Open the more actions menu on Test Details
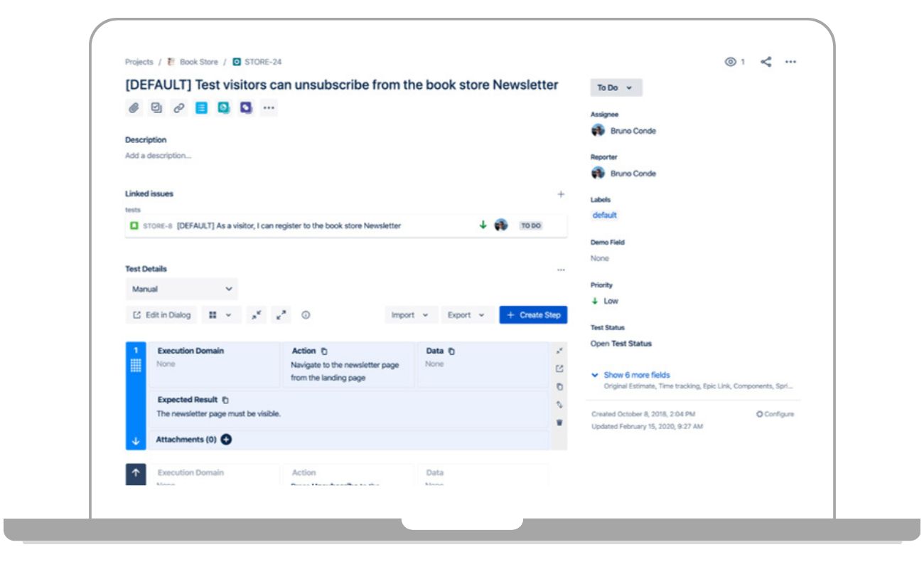This screenshot has height=562, width=924. (x=561, y=269)
